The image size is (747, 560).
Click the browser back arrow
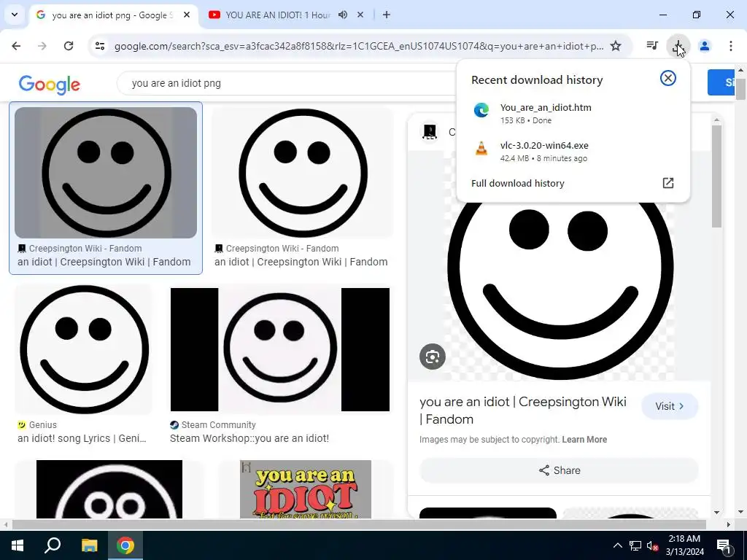pyautogui.click(x=16, y=46)
